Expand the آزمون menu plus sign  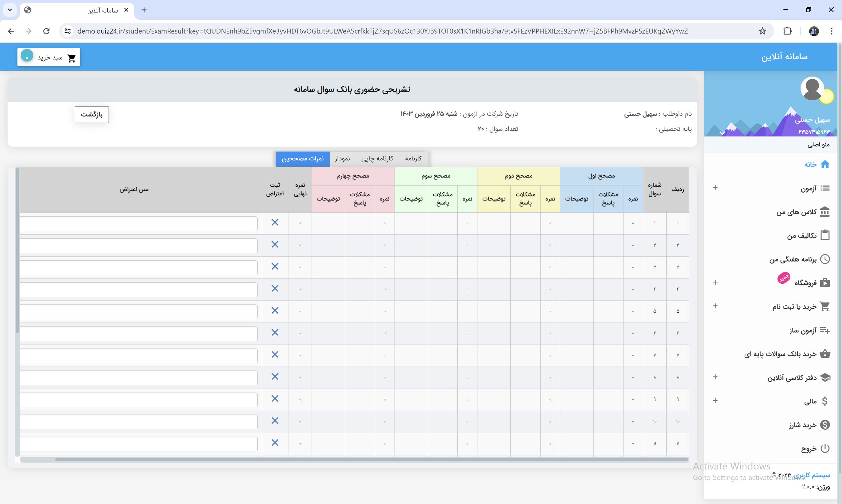pyautogui.click(x=715, y=188)
